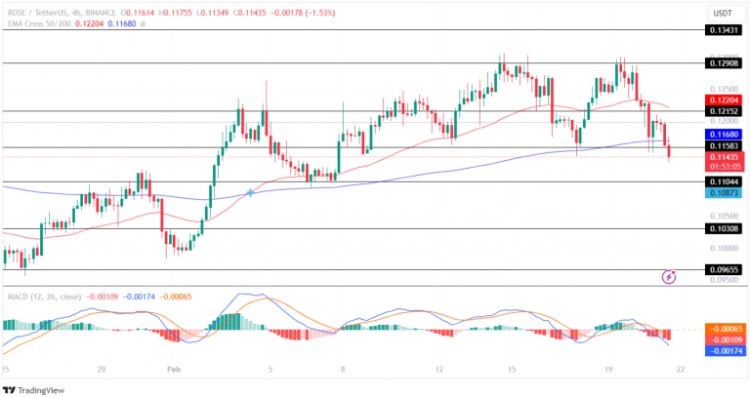Viewport: 750px width, 397px height.
Task: Click the red 0.12204 EMA 50 tag
Action: pyautogui.click(x=723, y=100)
